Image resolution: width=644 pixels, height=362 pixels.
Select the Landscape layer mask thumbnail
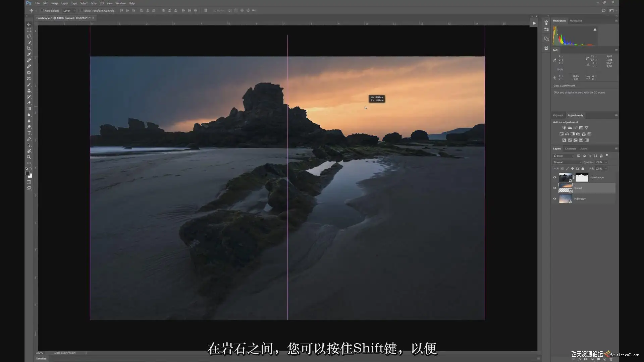pyautogui.click(x=582, y=177)
